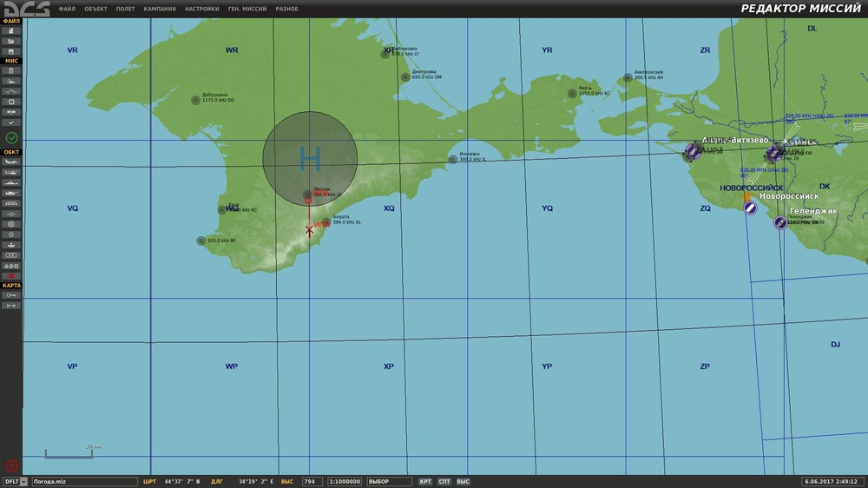Toggle the СПТ status bar button

[x=444, y=481]
